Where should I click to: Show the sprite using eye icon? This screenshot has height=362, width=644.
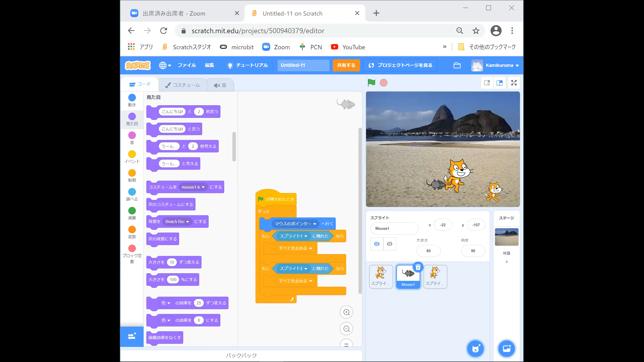[377, 244]
